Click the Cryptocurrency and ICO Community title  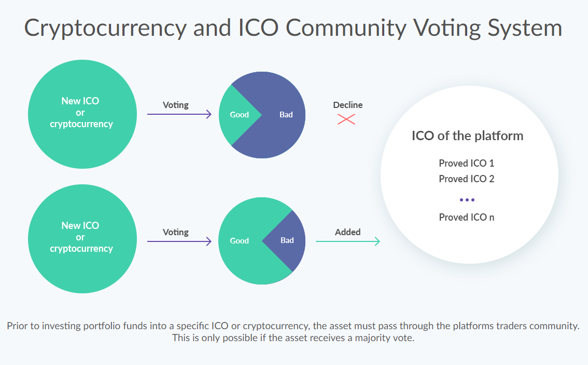293,27
